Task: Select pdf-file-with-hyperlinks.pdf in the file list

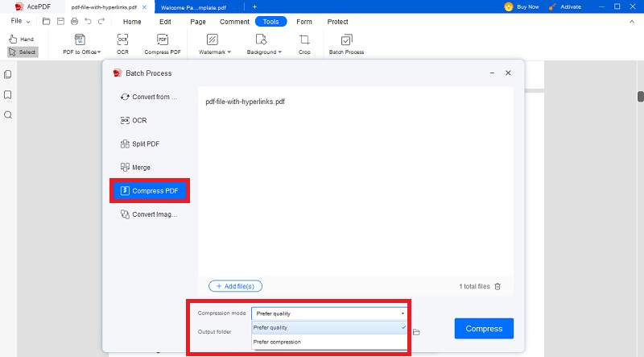Action: (x=246, y=102)
